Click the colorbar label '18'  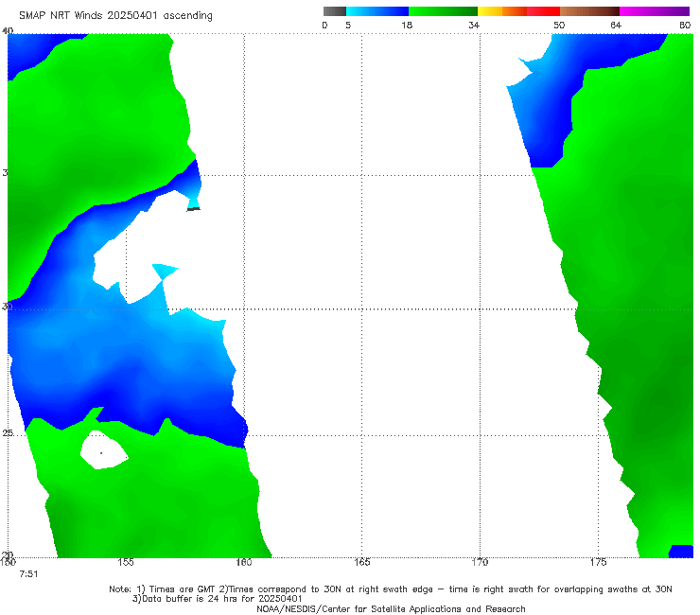point(407,26)
